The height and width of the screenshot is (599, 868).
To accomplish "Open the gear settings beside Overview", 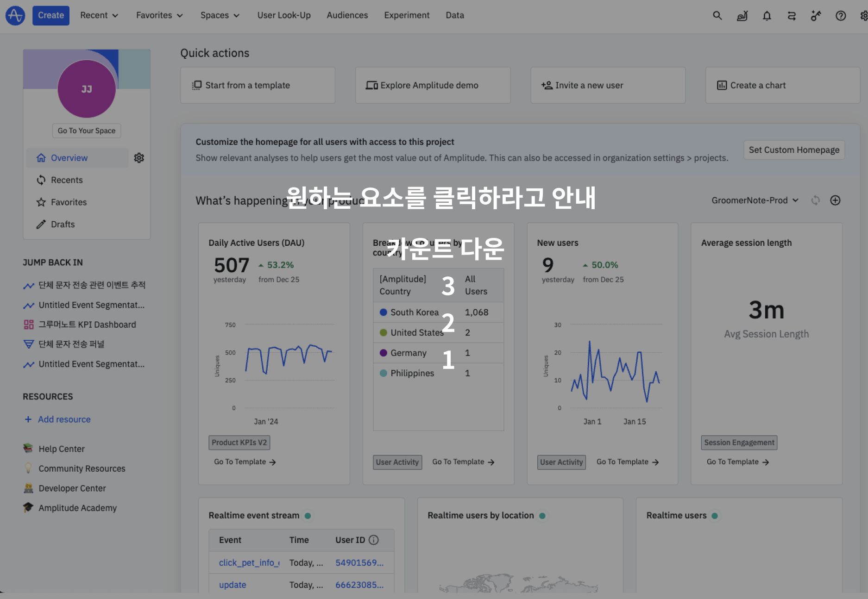I will click(x=139, y=158).
